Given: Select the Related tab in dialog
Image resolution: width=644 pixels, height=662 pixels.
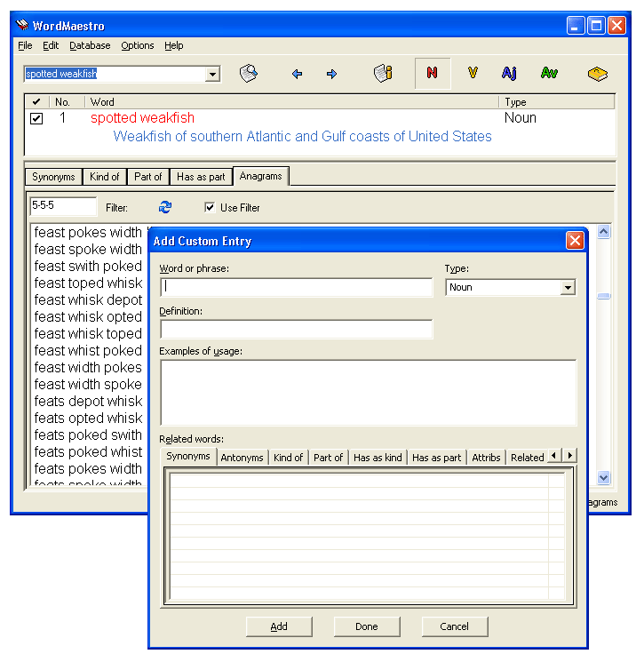Looking at the screenshot, I should click(x=527, y=458).
